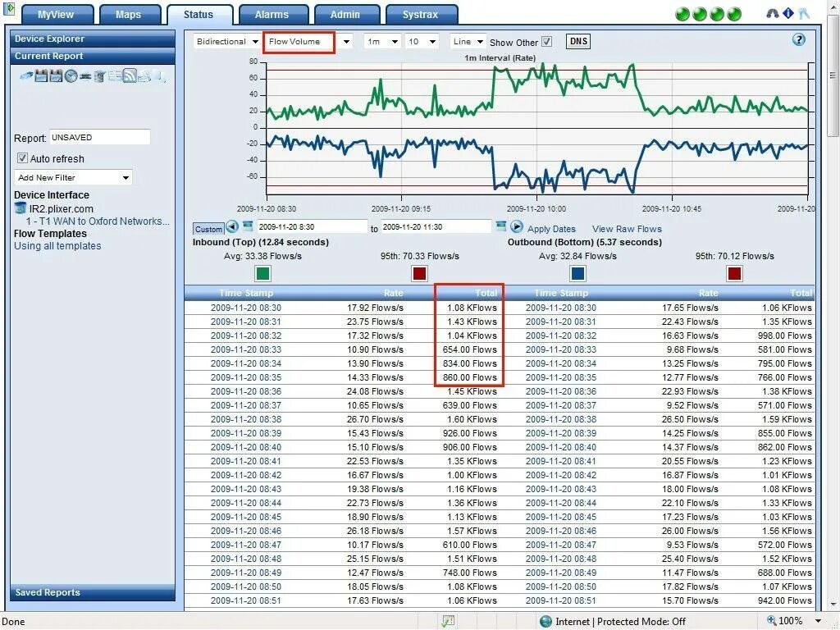Click inbound Total column header
This screenshot has width=840, height=630.
point(486,293)
